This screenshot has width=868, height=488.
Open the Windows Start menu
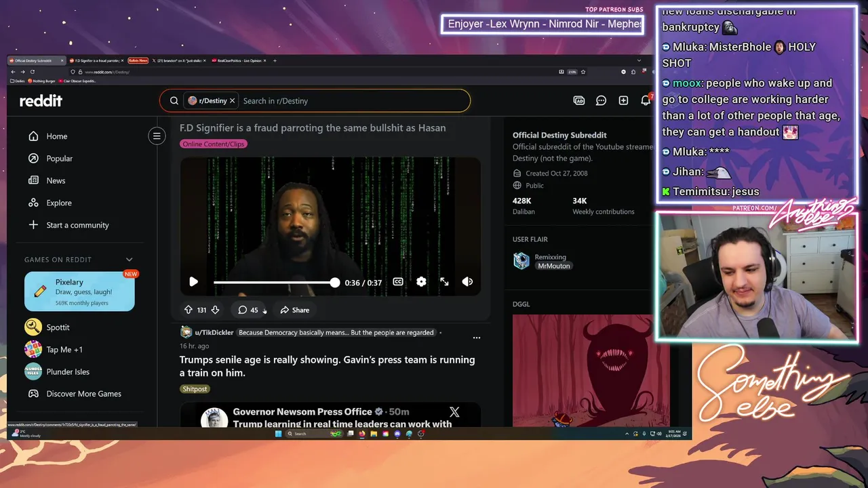tap(278, 434)
